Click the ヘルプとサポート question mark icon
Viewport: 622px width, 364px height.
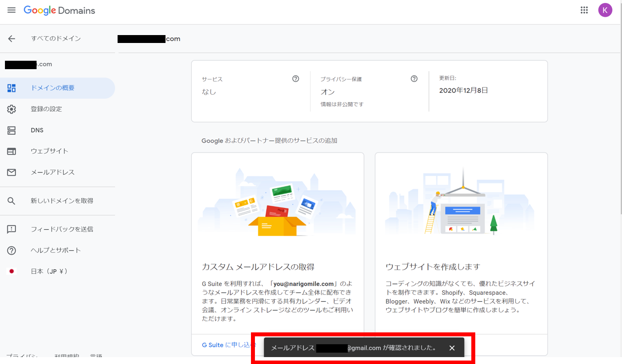tap(11, 250)
